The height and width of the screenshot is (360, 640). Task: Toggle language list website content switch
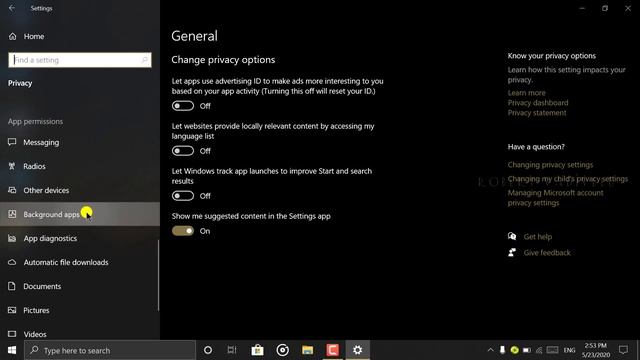click(183, 151)
